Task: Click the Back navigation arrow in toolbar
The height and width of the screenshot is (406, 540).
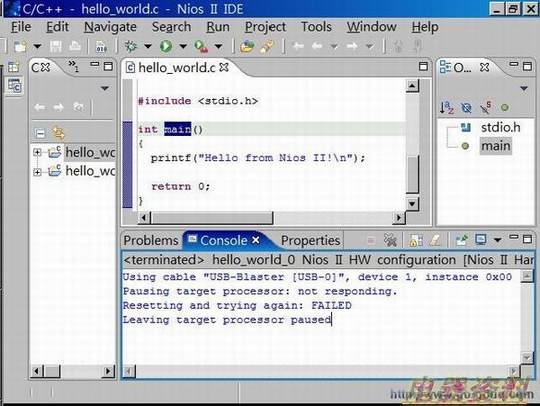Action: point(317,46)
